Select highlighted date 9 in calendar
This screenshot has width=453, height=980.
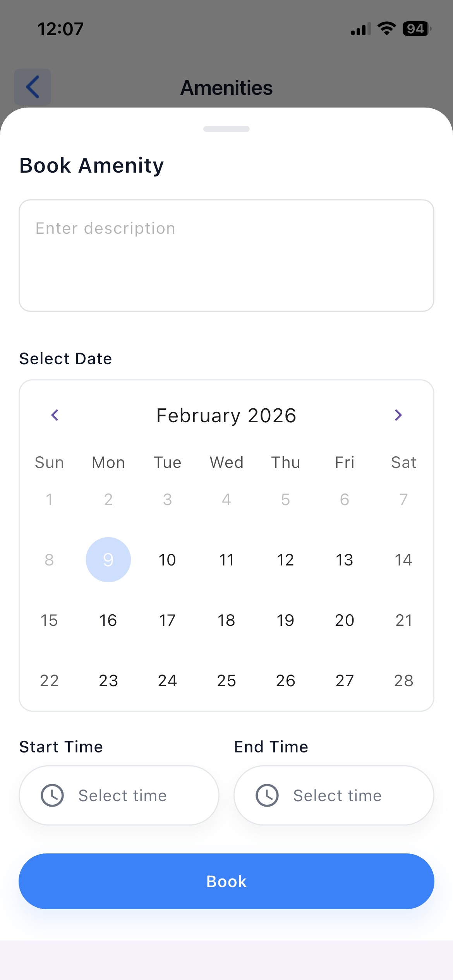108,560
